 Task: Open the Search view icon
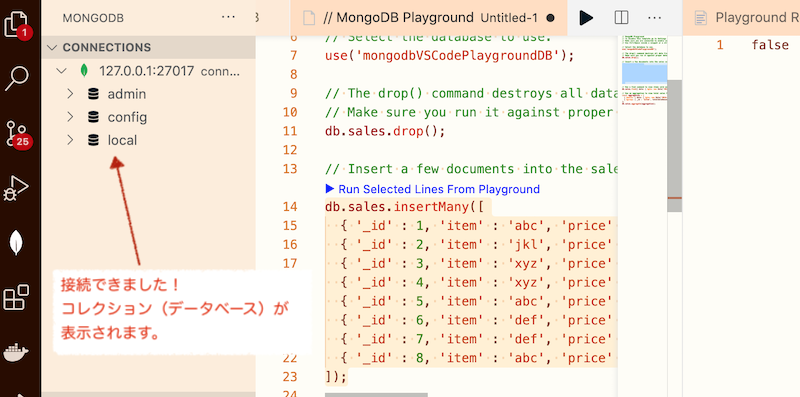(16, 78)
